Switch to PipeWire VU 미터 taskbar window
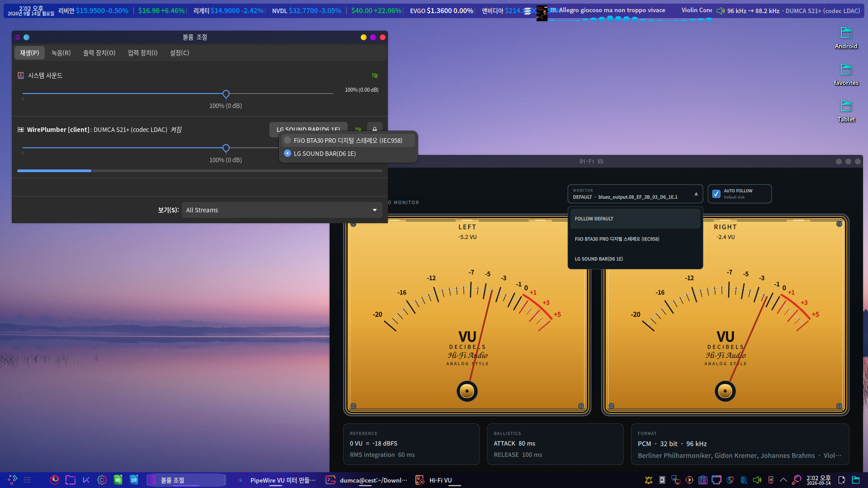868x488 pixels. pos(276,480)
